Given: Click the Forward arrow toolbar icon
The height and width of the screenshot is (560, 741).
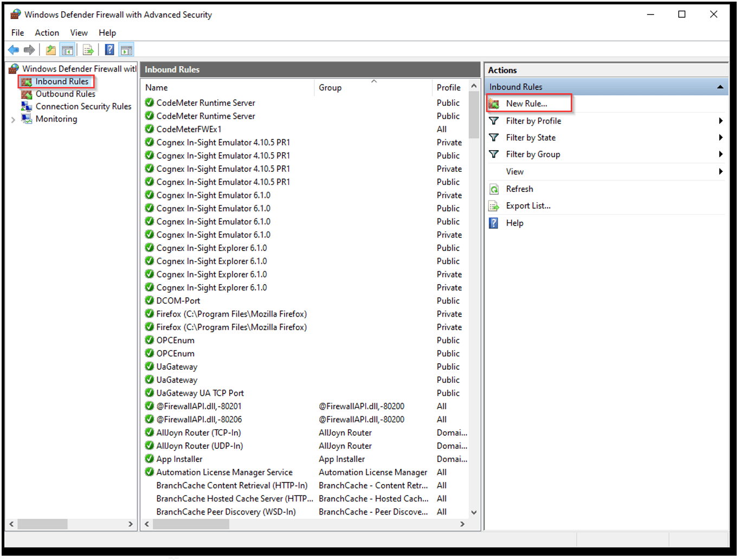Looking at the screenshot, I should tap(29, 50).
